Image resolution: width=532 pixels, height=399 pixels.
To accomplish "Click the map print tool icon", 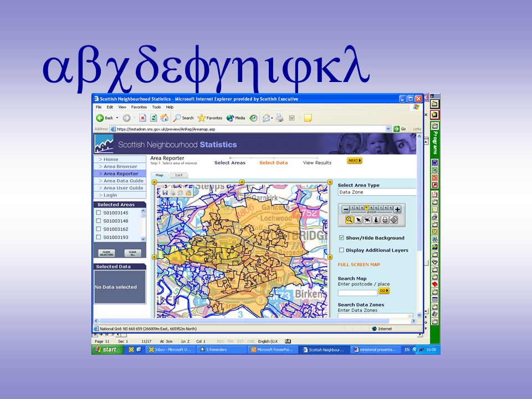I will pyautogui.click(x=385, y=220).
